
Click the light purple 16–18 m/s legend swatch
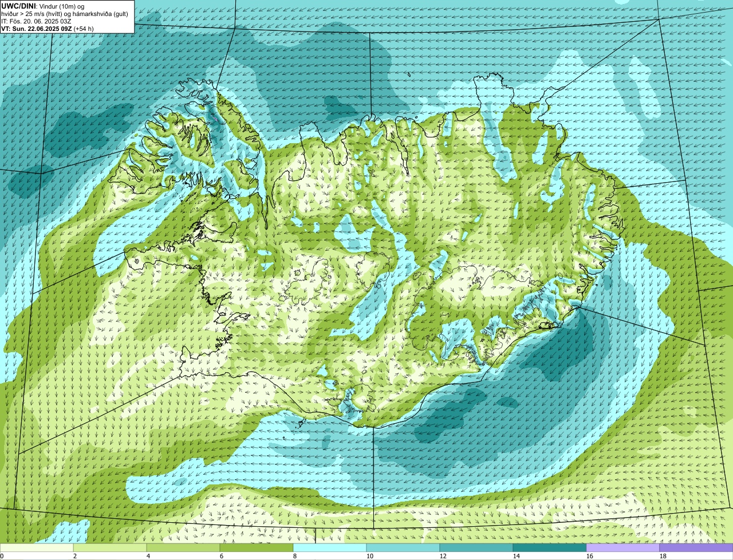(x=623, y=548)
